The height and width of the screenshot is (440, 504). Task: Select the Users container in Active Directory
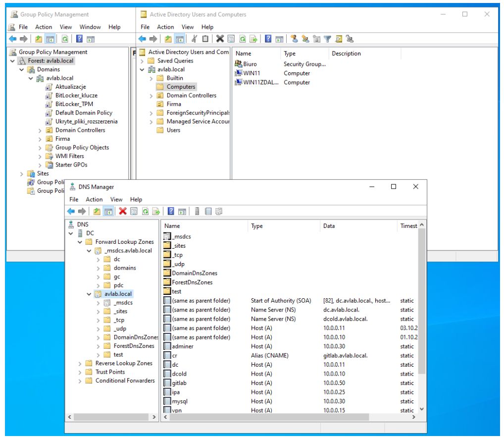pyautogui.click(x=173, y=130)
